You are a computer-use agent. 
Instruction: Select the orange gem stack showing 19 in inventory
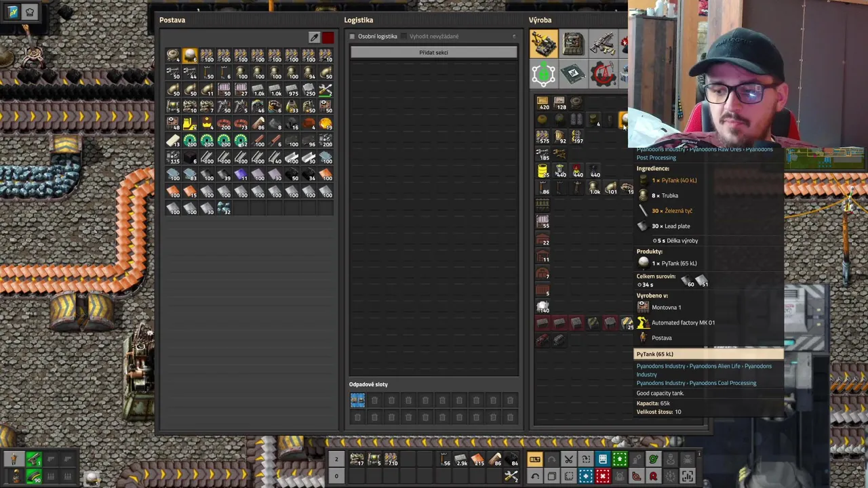[x=325, y=123]
